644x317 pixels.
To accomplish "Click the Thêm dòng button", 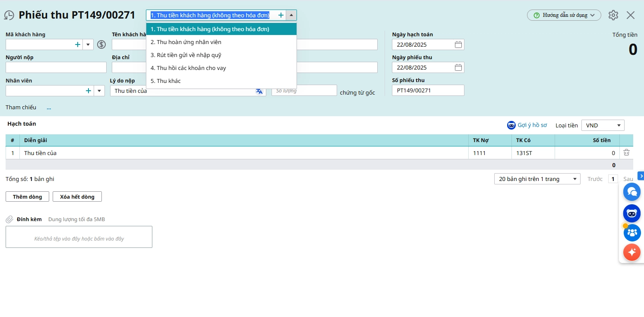I will (x=27, y=197).
